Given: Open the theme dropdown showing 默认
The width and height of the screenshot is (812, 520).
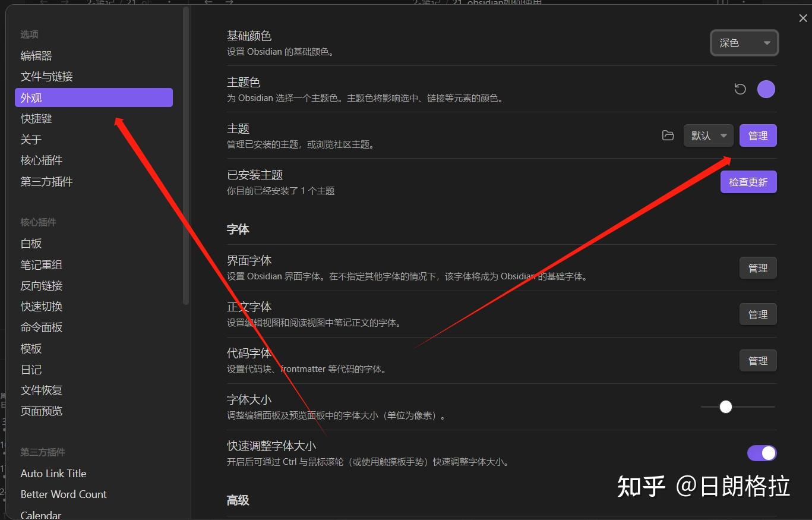Looking at the screenshot, I should [x=707, y=135].
